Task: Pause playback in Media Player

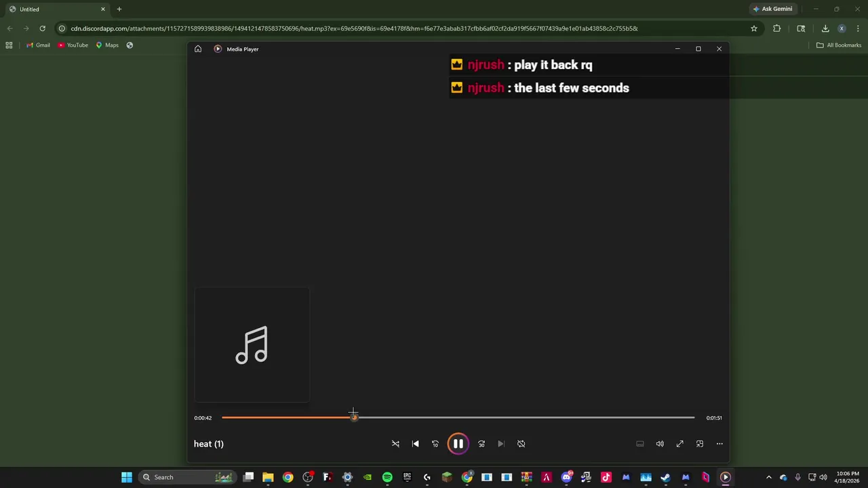Action: tap(458, 444)
